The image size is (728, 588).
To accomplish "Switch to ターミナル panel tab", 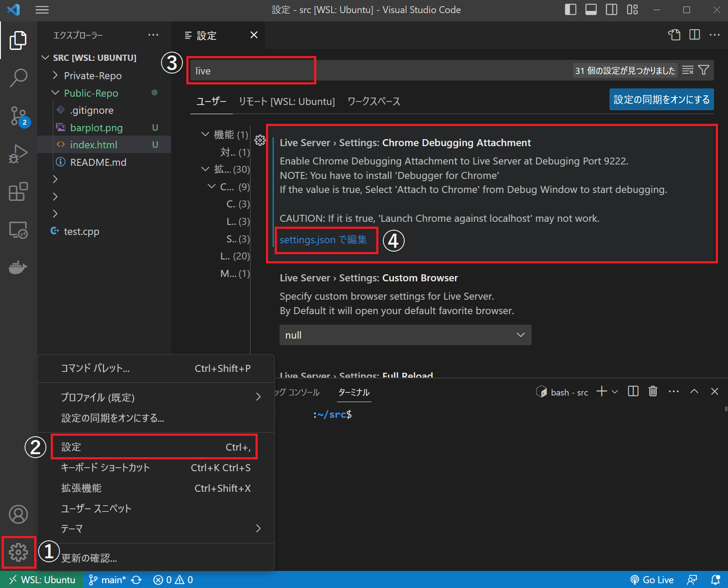I will coord(354,392).
